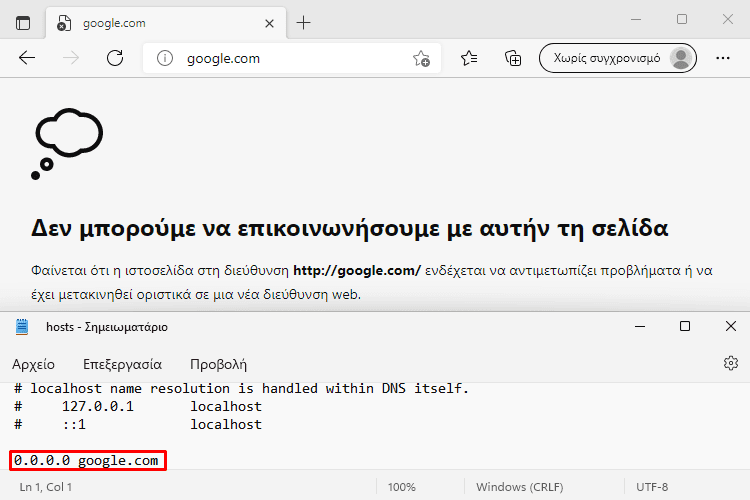Click 'Ln 1, Col 1' in status bar
Screen dimensions: 750x500
(x=45, y=487)
